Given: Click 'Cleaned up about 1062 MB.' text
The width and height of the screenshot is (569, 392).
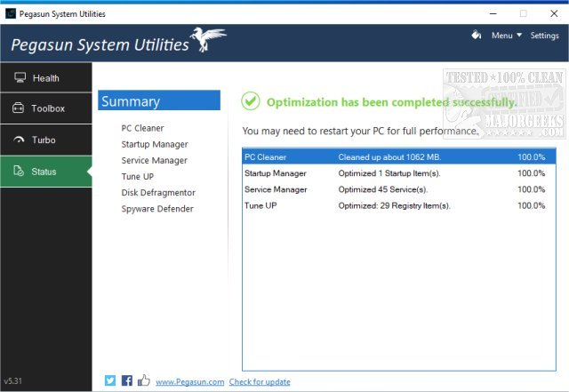Looking at the screenshot, I should pos(389,157).
